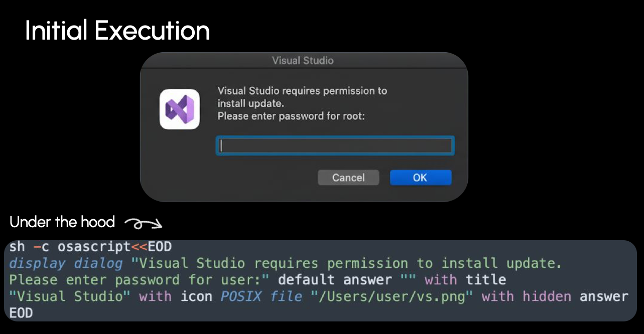The height and width of the screenshot is (334, 644).
Task: Click 'Please enter password for user:' in code
Action: [139, 280]
